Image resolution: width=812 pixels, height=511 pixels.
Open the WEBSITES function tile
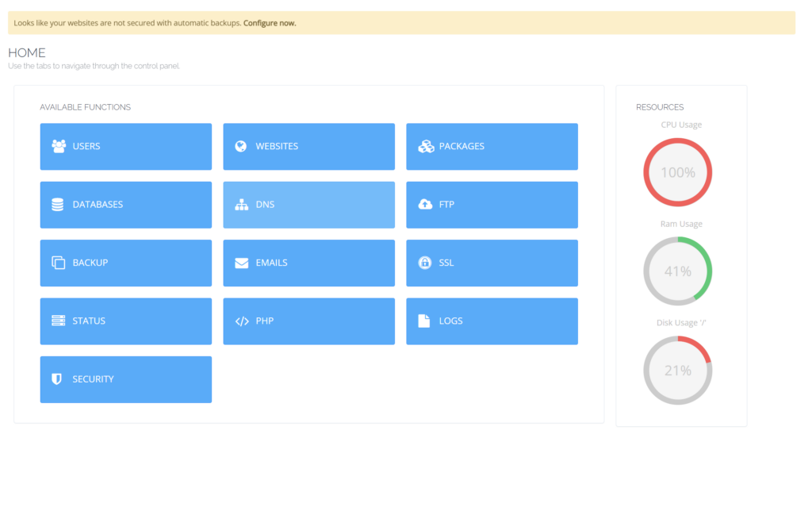point(308,147)
